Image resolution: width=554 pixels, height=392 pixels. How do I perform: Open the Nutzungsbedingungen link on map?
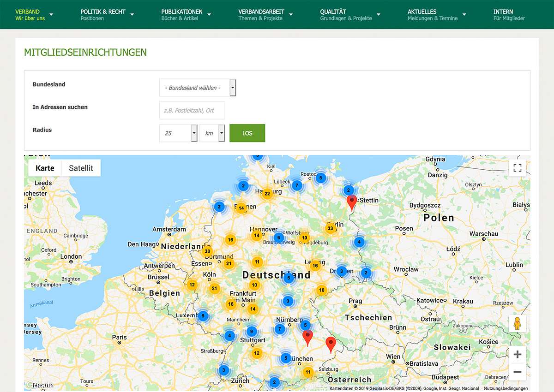click(x=506, y=389)
